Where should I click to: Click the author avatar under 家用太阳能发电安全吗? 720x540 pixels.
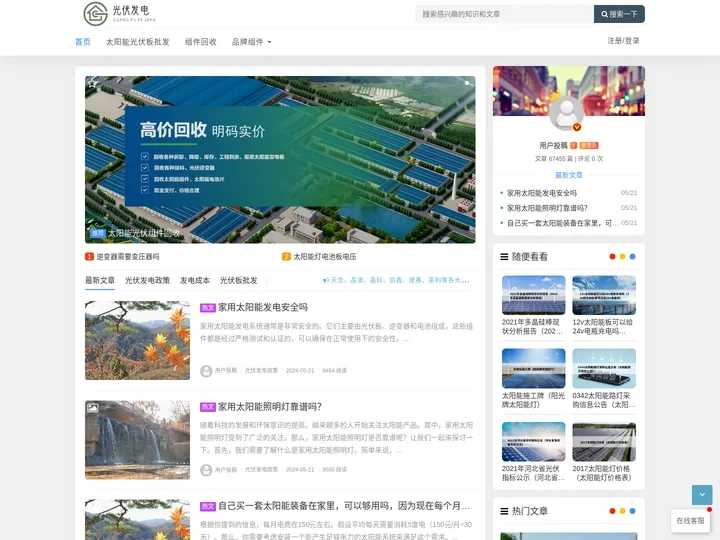[x=206, y=371]
